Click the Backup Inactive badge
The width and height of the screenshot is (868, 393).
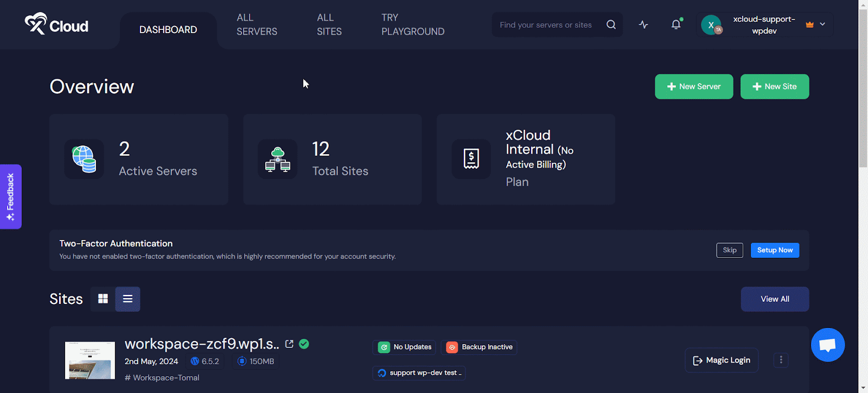(x=479, y=347)
